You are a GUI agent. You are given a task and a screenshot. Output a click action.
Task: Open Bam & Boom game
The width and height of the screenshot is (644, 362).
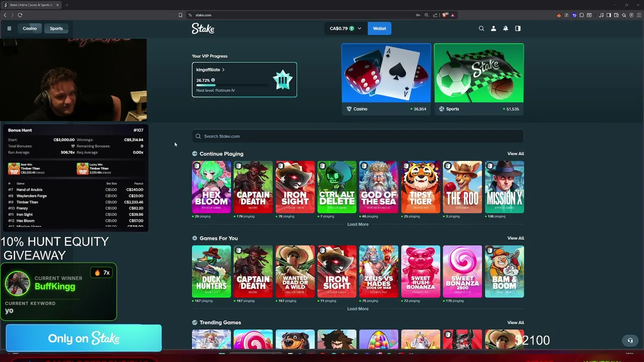(x=504, y=271)
